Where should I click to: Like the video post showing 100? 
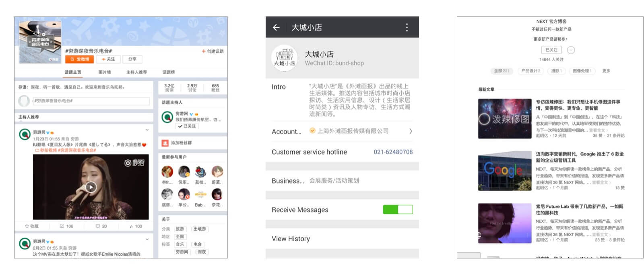132,226
